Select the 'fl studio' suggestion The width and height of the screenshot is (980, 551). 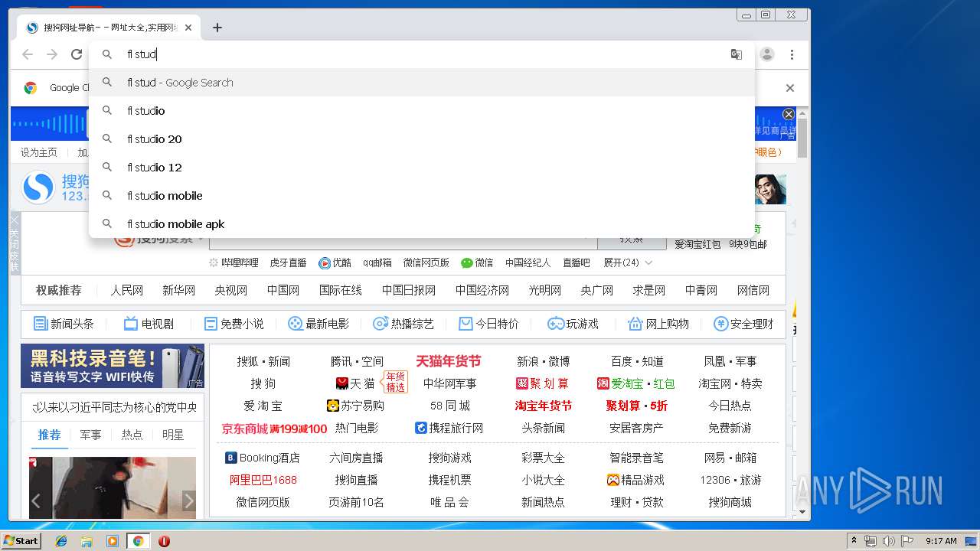click(x=422, y=111)
